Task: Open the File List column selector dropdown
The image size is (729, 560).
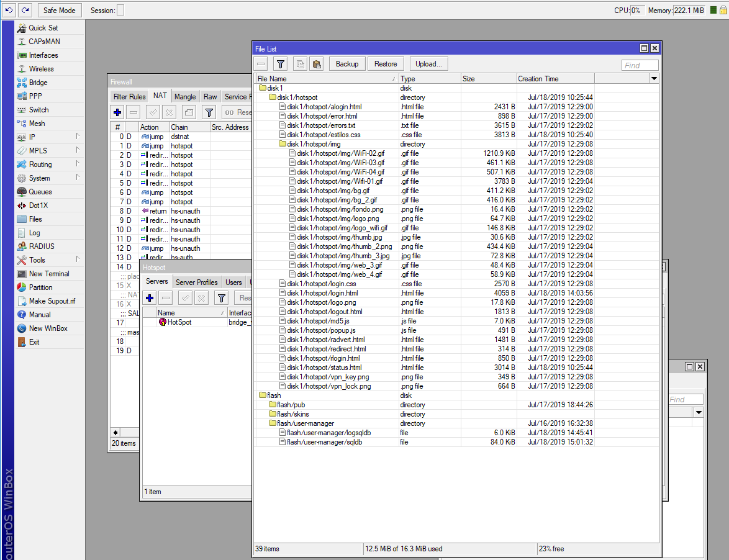Action: [654, 78]
